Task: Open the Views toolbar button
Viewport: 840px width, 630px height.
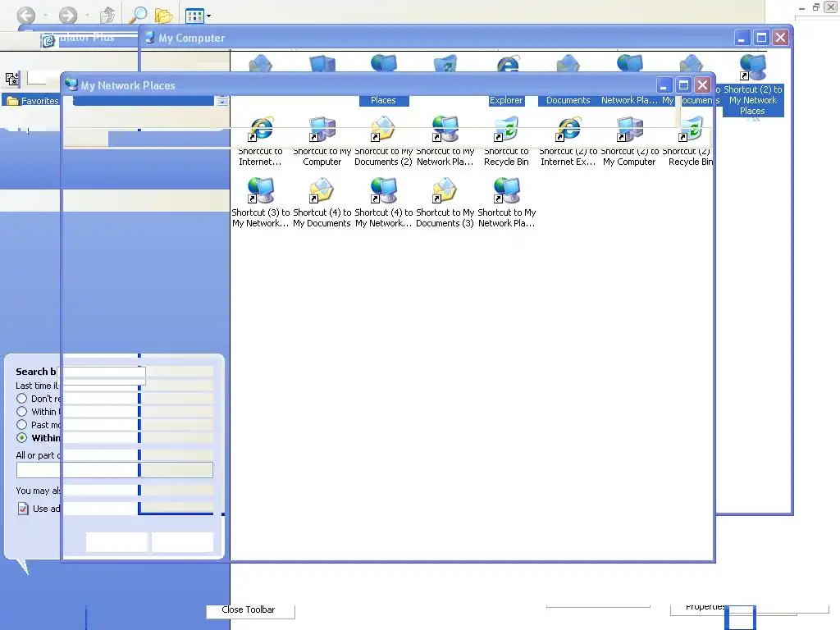Action: point(194,16)
